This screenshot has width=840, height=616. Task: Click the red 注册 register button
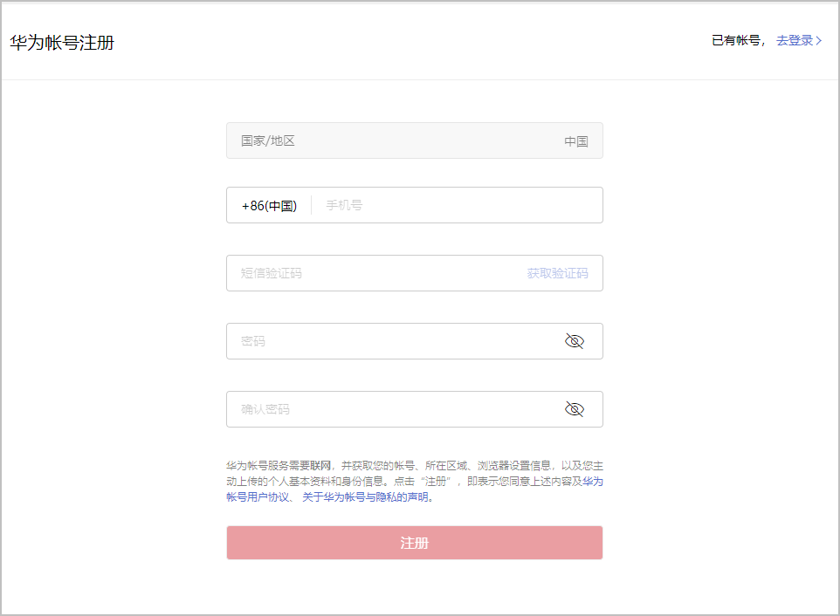click(x=415, y=543)
